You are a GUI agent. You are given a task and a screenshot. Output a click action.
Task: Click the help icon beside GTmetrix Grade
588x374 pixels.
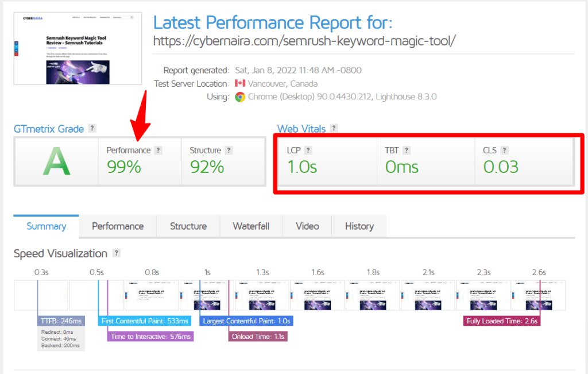[92, 128]
